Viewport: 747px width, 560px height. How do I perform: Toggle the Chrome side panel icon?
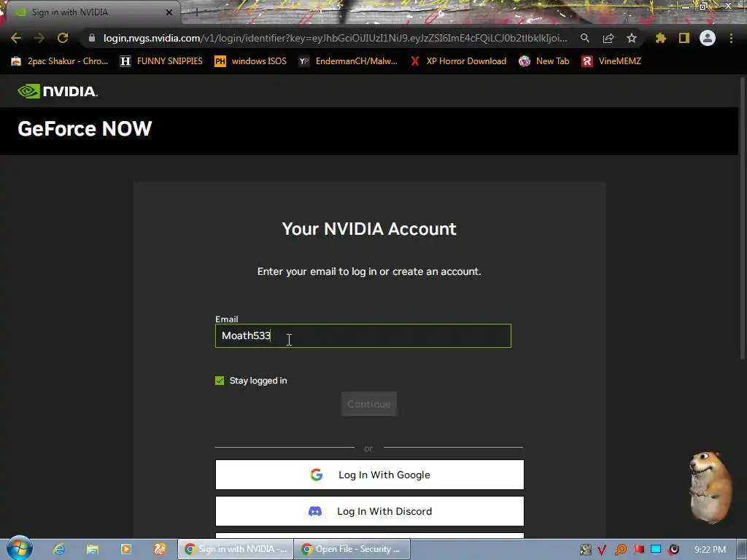tap(684, 38)
